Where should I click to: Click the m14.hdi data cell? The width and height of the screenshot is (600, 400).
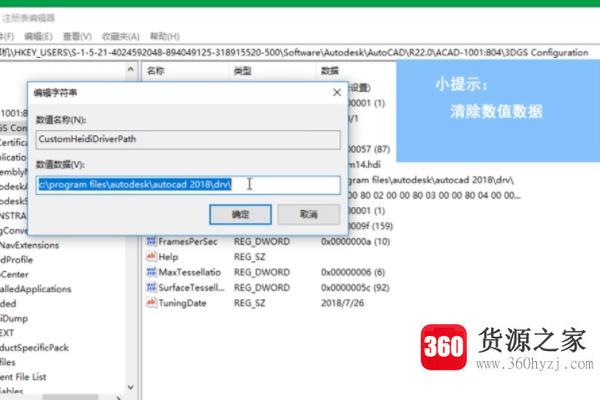[365, 164]
